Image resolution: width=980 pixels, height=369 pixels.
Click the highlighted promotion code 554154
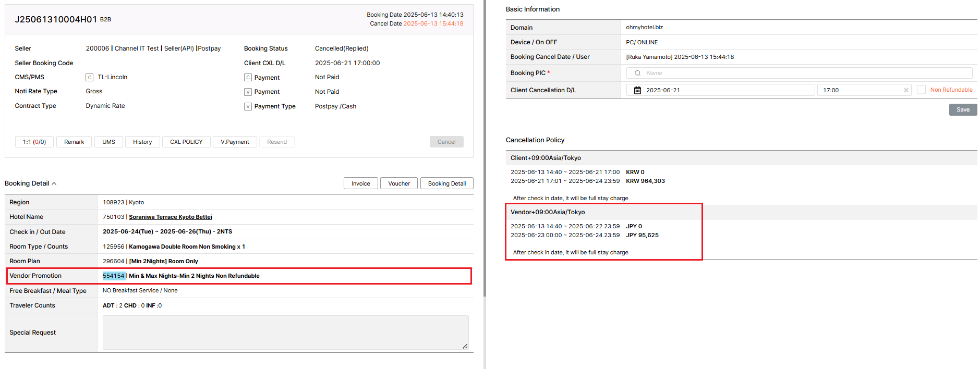pos(113,276)
